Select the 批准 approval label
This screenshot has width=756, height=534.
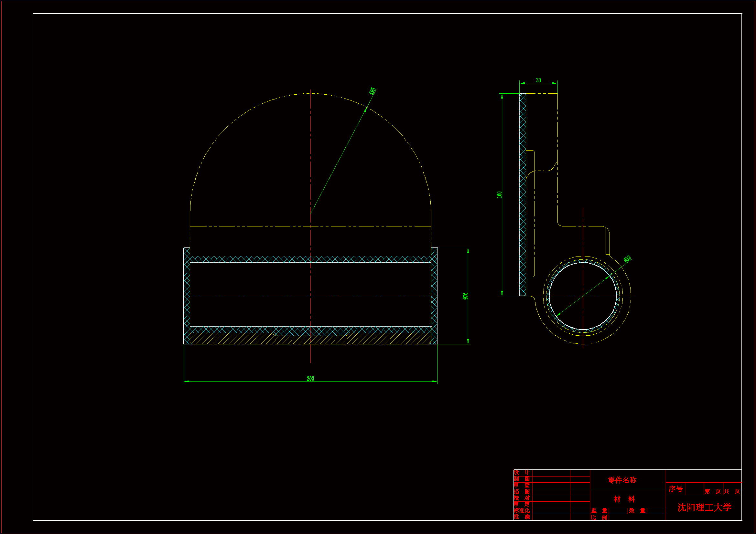[x=522, y=517]
